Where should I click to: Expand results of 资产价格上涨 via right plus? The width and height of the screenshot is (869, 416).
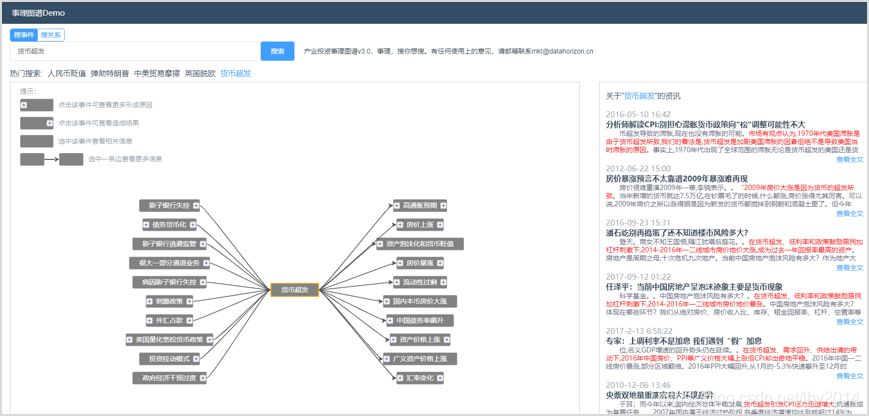tap(446, 340)
